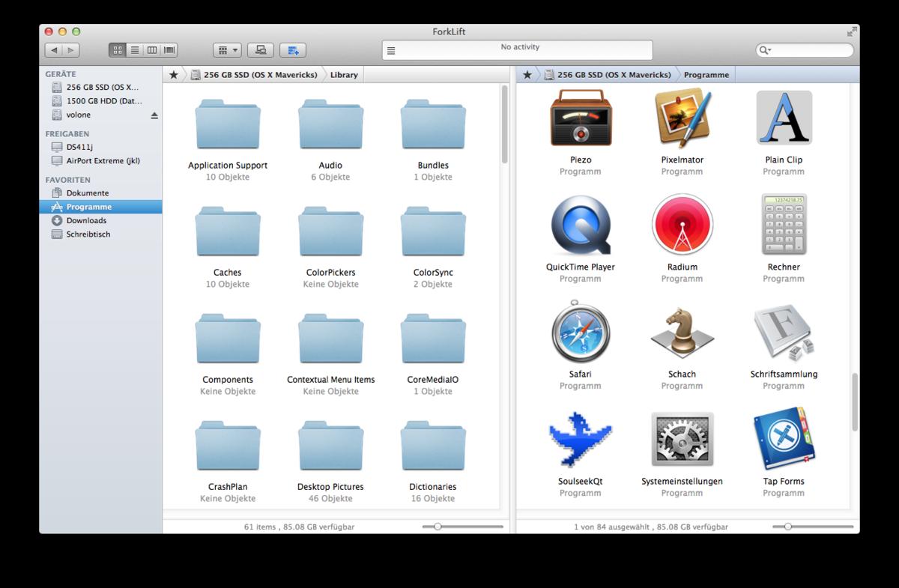
Task: Go forward with the forward arrow
Action: (x=70, y=50)
